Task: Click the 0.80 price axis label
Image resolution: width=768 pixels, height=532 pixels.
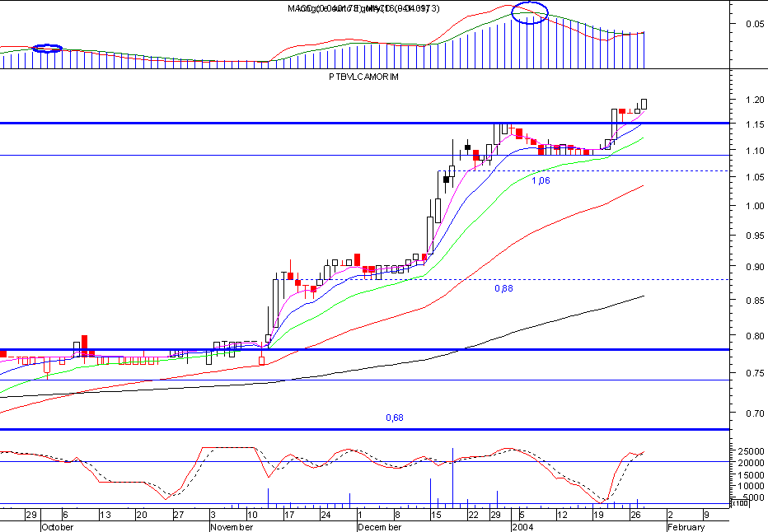Action: click(755, 336)
